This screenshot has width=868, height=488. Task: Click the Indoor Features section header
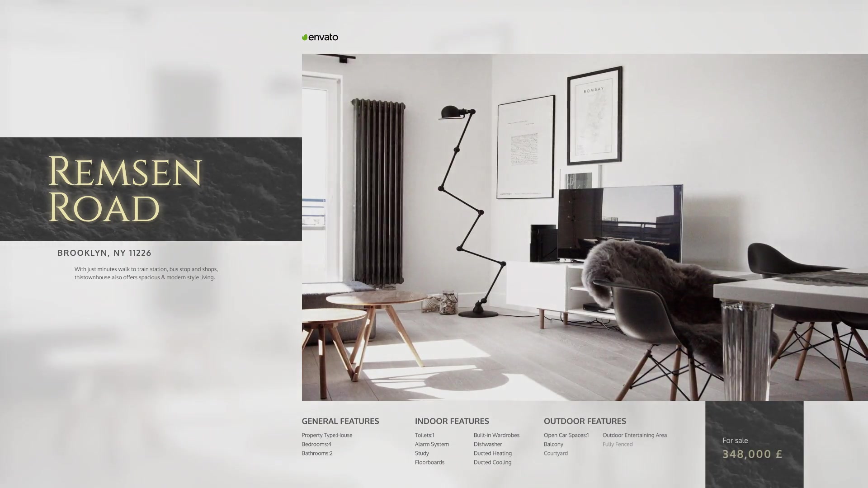pos(452,421)
